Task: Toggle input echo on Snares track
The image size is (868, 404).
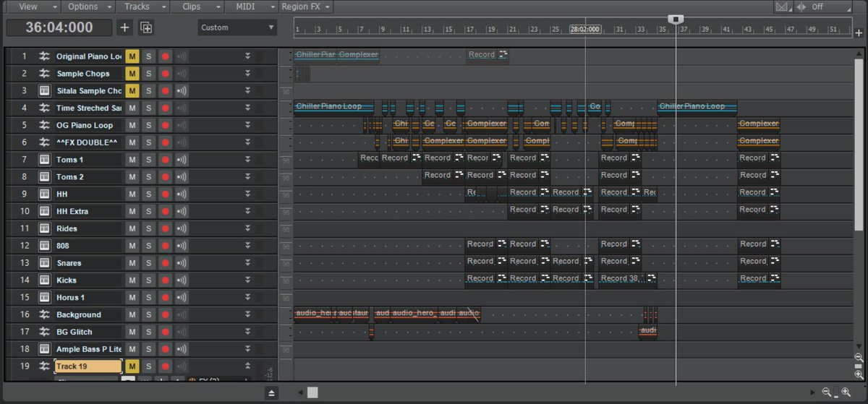Action: point(182,263)
